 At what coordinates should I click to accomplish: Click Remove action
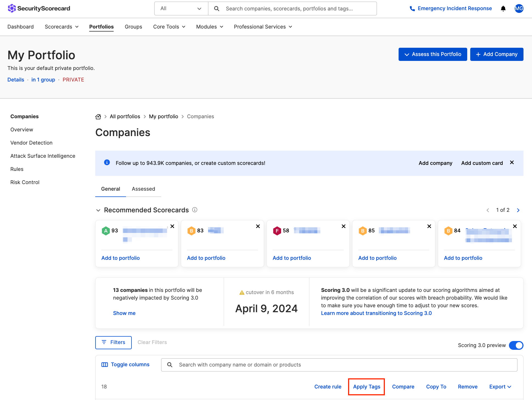coord(468,387)
